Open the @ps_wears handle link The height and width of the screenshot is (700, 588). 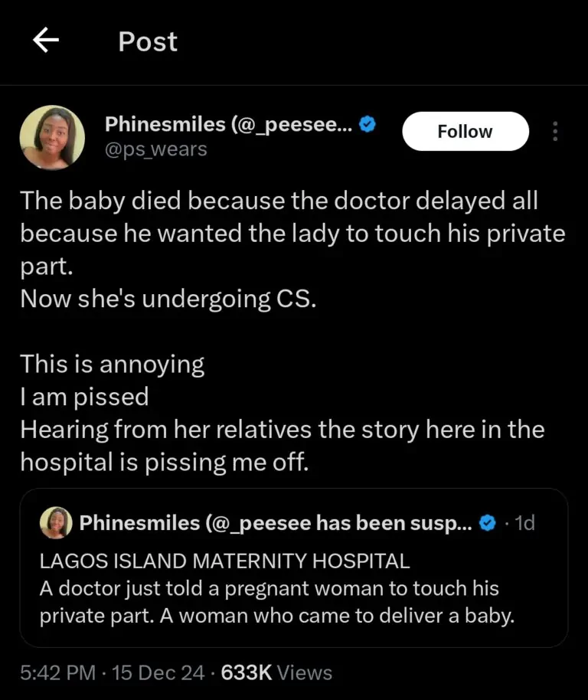click(155, 149)
